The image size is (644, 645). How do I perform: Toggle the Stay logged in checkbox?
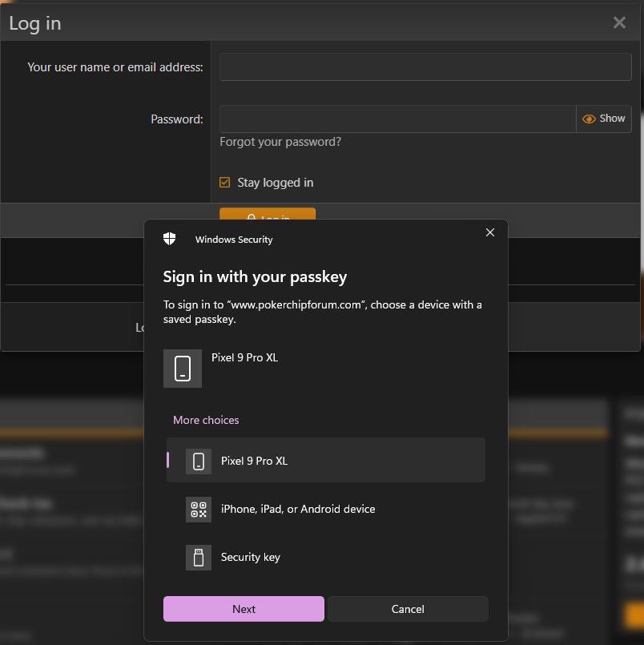point(224,182)
